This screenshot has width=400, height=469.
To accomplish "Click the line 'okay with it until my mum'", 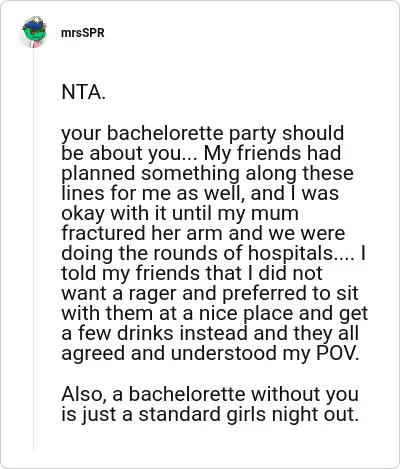I will [180, 214].
